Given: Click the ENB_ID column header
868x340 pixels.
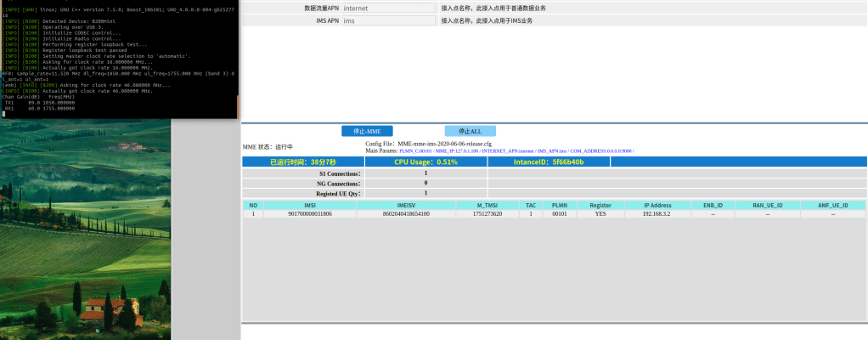Looking at the screenshot, I should click(x=713, y=205).
